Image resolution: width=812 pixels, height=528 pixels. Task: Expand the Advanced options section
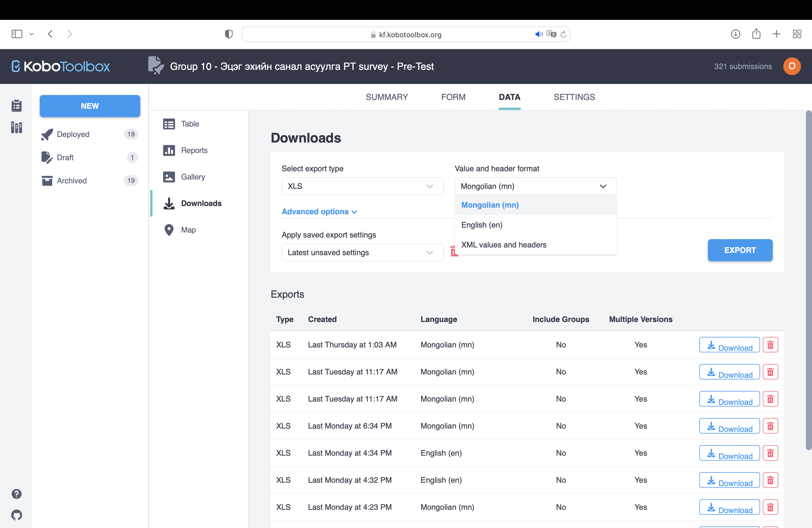[x=319, y=212]
